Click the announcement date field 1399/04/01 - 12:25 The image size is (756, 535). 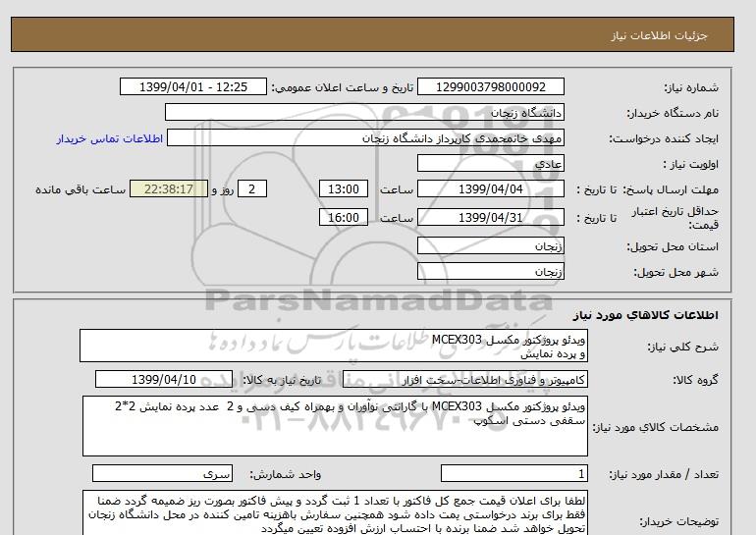192,86
